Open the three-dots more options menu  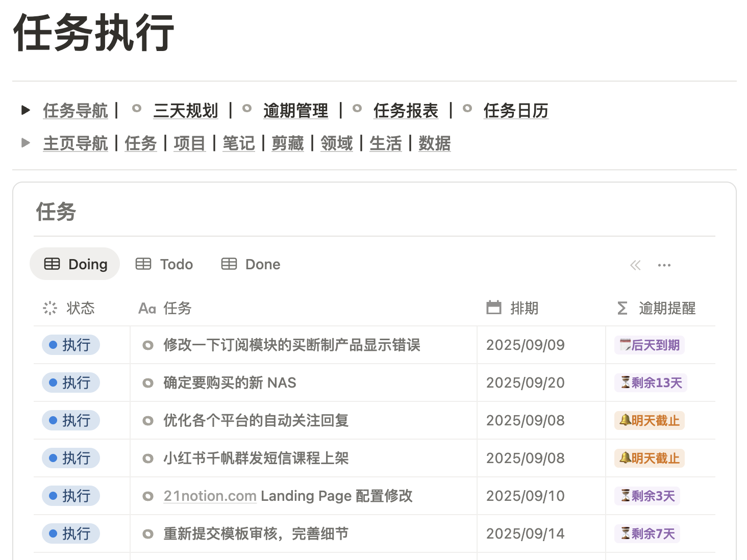coord(664,265)
